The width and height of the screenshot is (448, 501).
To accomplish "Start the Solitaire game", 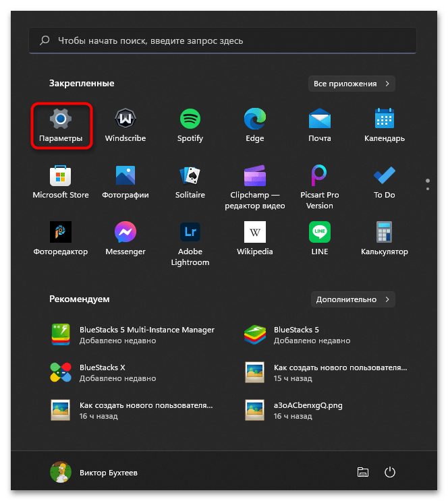I will point(190,182).
